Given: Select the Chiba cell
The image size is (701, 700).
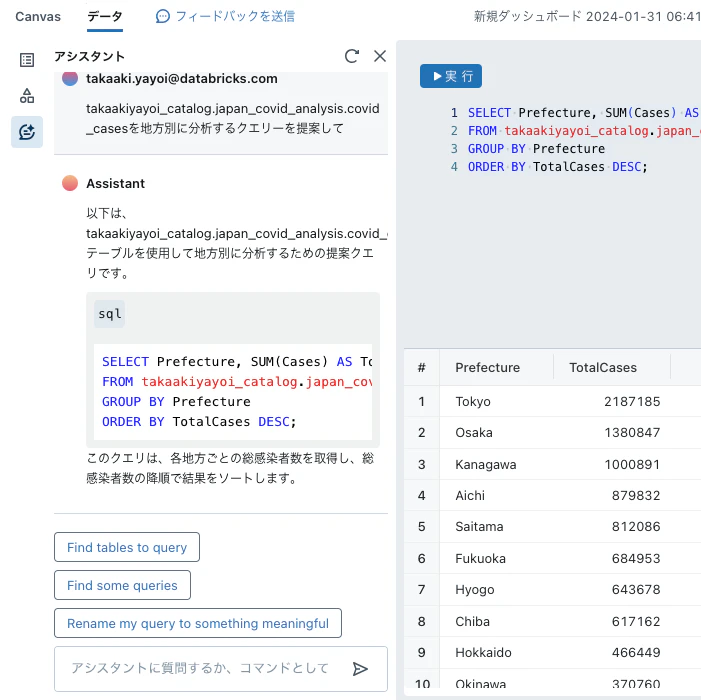Looking at the screenshot, I should click(x=473, y=621).
